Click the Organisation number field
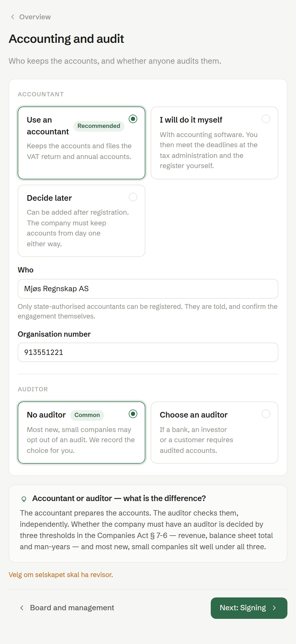Viewport: 296px width, 644px height. tap(148, 352)
